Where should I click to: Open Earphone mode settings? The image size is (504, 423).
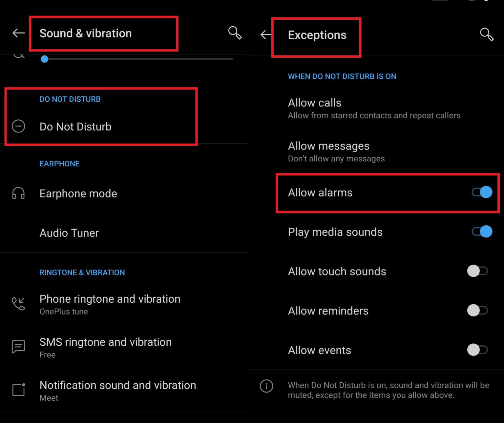(78, 193)
